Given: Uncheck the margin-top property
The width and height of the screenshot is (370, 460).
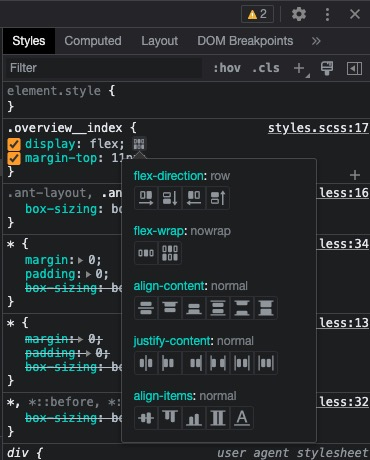Looking at the screenshot, I should tap(14, 158).
